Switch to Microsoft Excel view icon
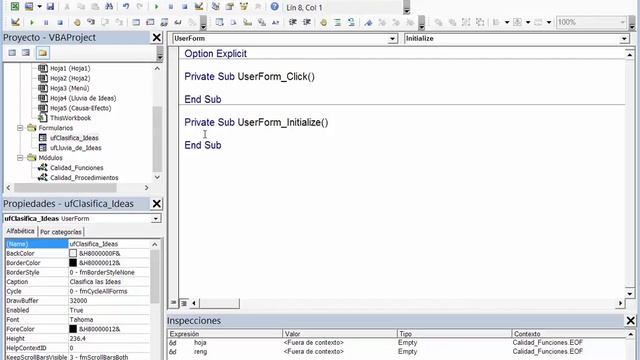The height and width of the screenshot is (360, 640). click(15, 7)
